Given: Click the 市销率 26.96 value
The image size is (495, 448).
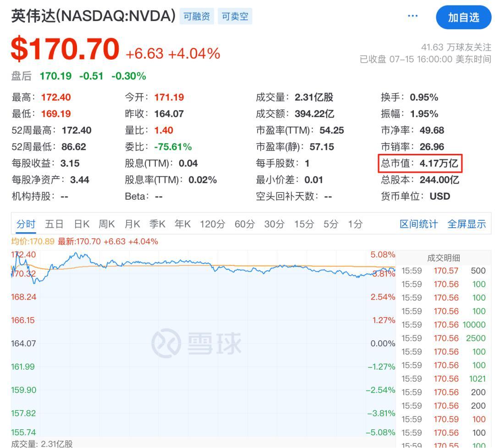Looking at the screenshot, I should click(x=432, y=147).
